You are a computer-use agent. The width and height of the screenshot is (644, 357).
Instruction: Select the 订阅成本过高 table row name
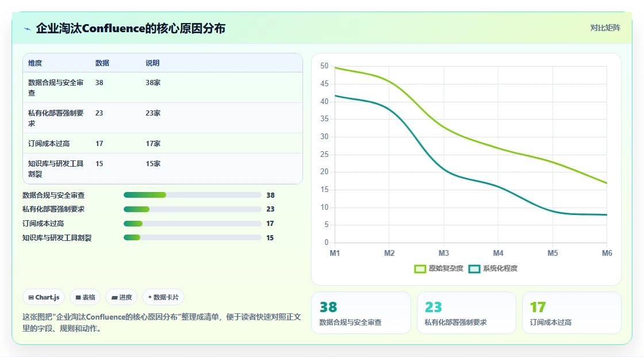coord(49,143)
